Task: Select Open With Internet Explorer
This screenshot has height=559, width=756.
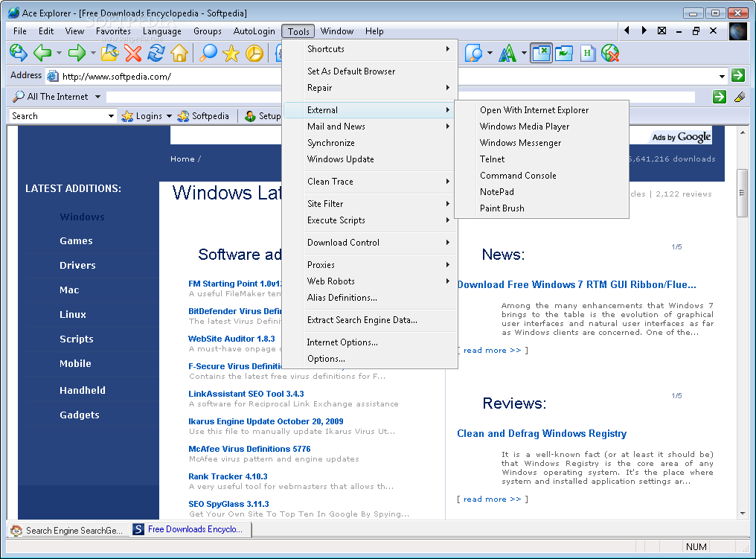Action: pyautogui.click(x=542, y=110)
